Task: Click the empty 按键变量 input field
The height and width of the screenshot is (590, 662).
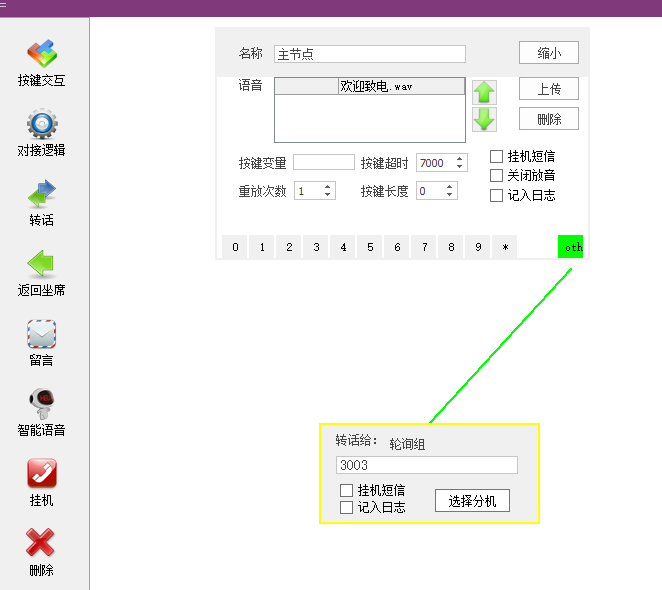Action: [324, 162]
